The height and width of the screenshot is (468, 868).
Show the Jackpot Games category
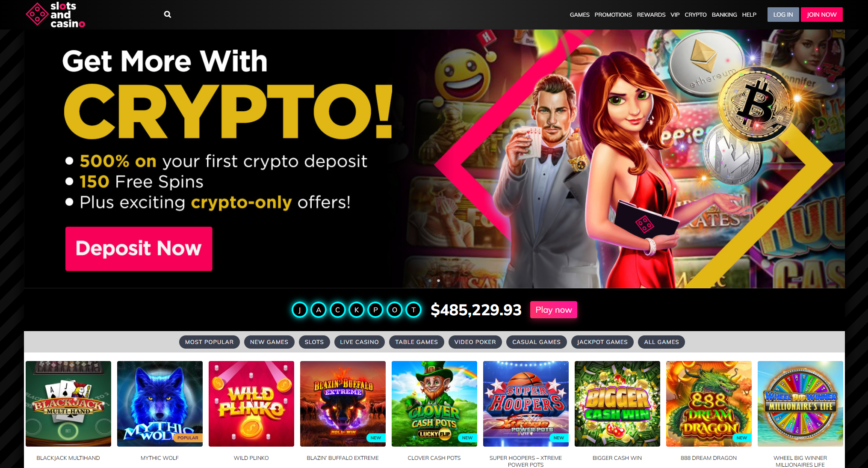[x=602, y=342]
